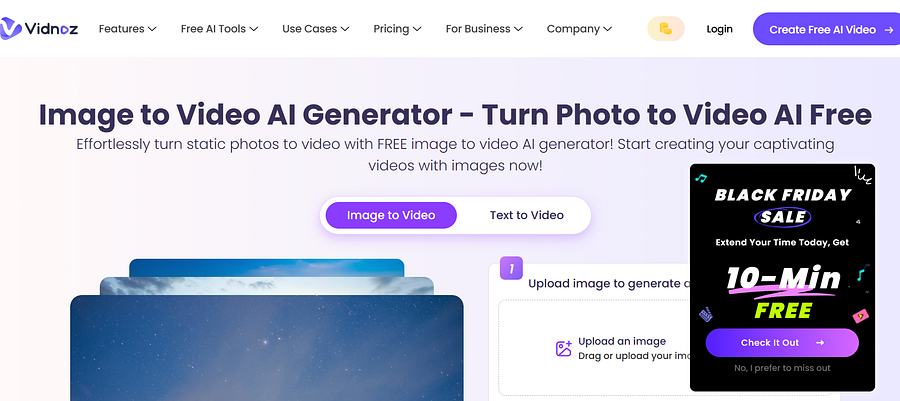Viewport: 900px width, 401px height.
Task: Open the Pricing menu
Action: (x=397, y=29)
